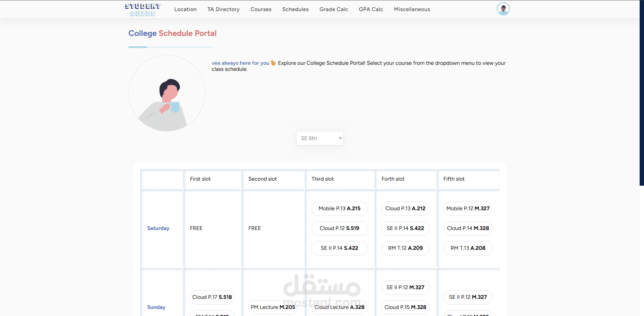The height and width of the screenshot is (316, 644).
Task: Select the Mobile P.12 M.327 entry
Action: [468, 209]
